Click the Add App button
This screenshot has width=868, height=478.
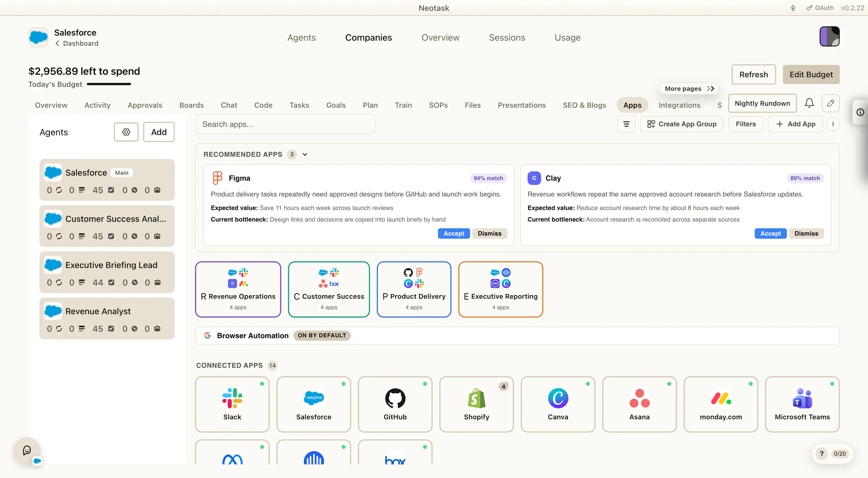tap(795, 124)
